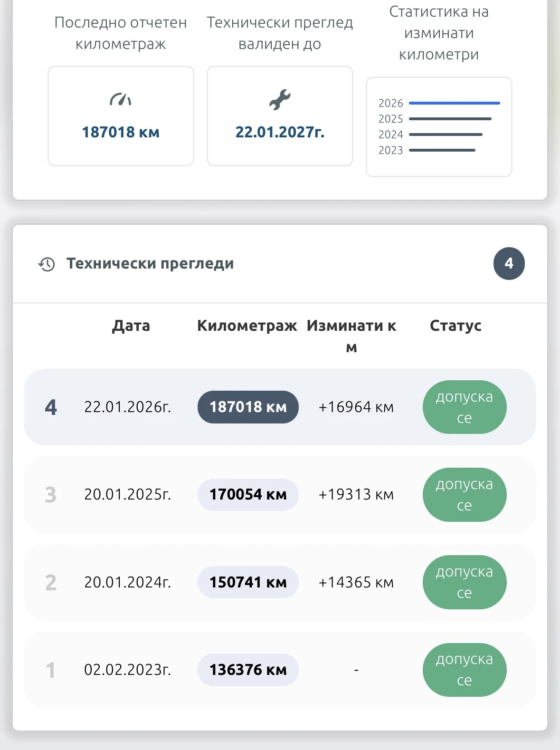Viewport: 560px width, 750px height.
Task: Select the blue 2026 mileage bar
Action: [x=454, y=103]
